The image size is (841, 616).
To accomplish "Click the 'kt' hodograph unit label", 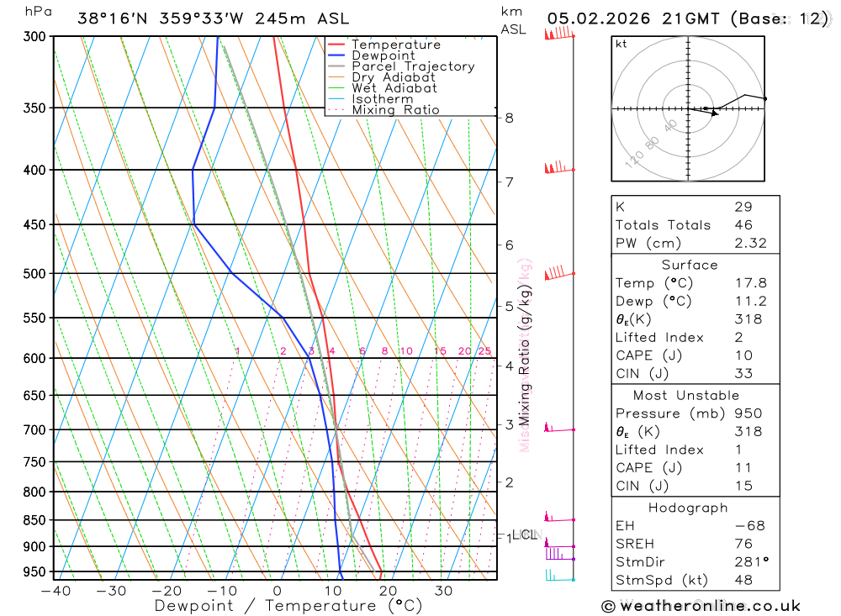I will [x=621, y=44].
